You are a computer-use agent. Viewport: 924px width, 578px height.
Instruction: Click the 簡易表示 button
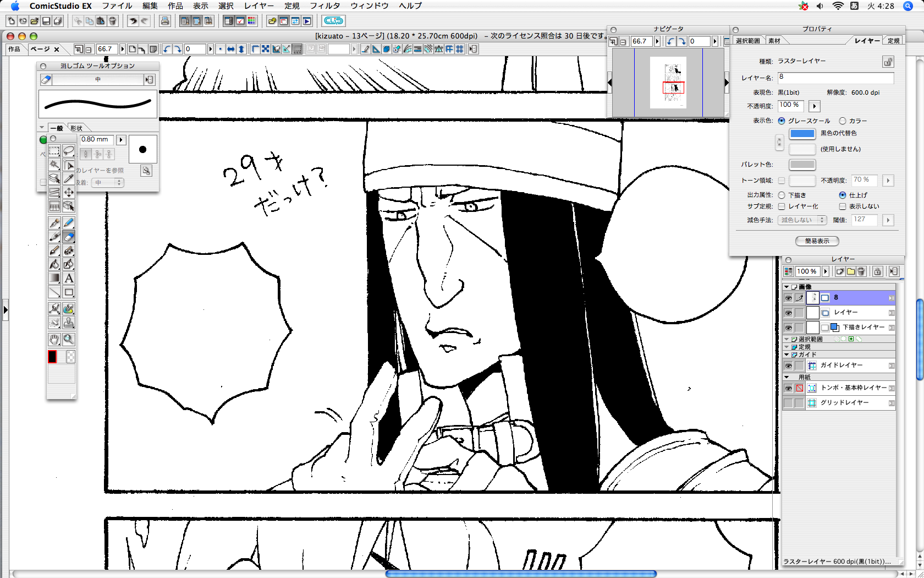coord(817,241)
